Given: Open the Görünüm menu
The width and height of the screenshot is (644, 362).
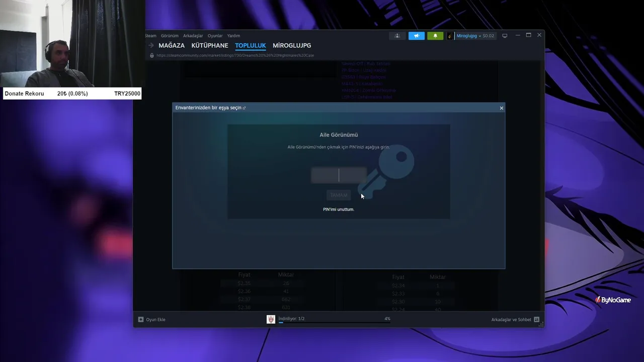Looking at the screenshot, I should click(x=170, y=36).
